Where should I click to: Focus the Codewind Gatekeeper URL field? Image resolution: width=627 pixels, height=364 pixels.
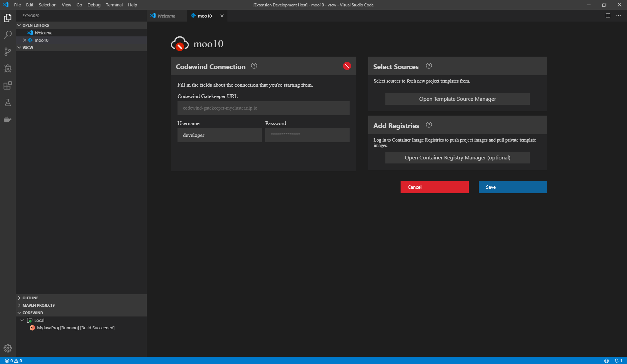coord(263,108)
